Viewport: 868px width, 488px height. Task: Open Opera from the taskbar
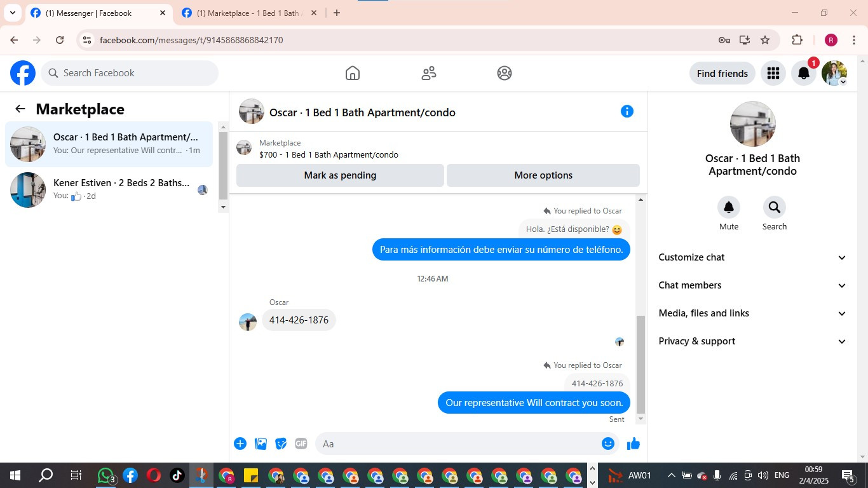[x=153, y=475]
